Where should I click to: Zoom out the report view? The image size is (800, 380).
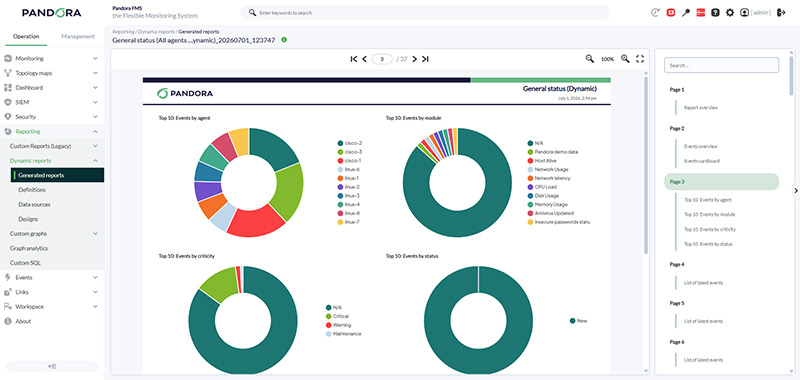pyautogui.click(x=590, y=59)
